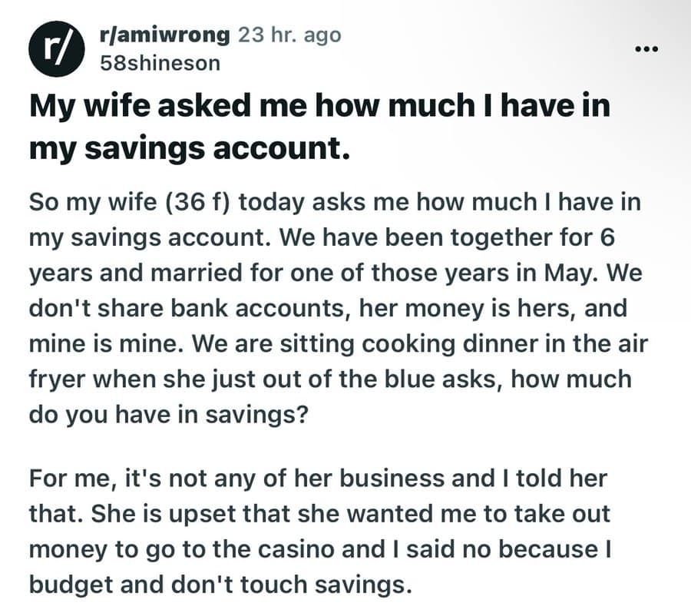Open the r/amiwrong subreddit link
Screen dimensions: 691x616
point(165,35)
